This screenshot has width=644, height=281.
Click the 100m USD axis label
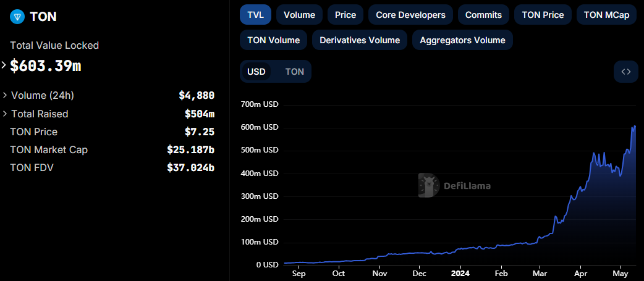259,243
